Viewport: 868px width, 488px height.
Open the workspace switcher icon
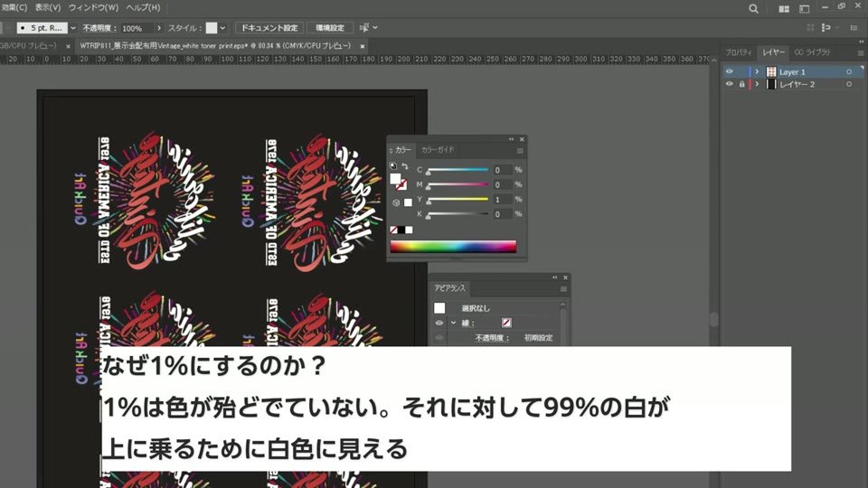[x=805, y=9]
